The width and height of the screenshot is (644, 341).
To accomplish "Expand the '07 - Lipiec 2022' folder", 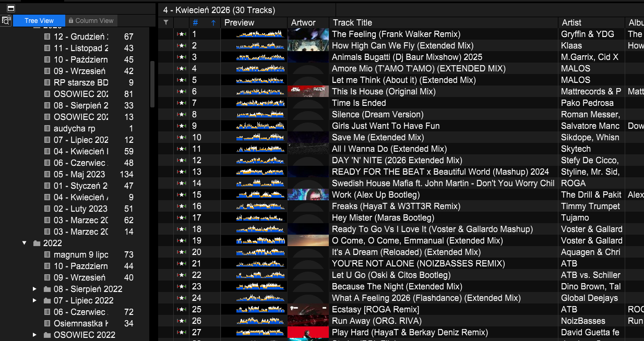I will [x=35, y=300].
